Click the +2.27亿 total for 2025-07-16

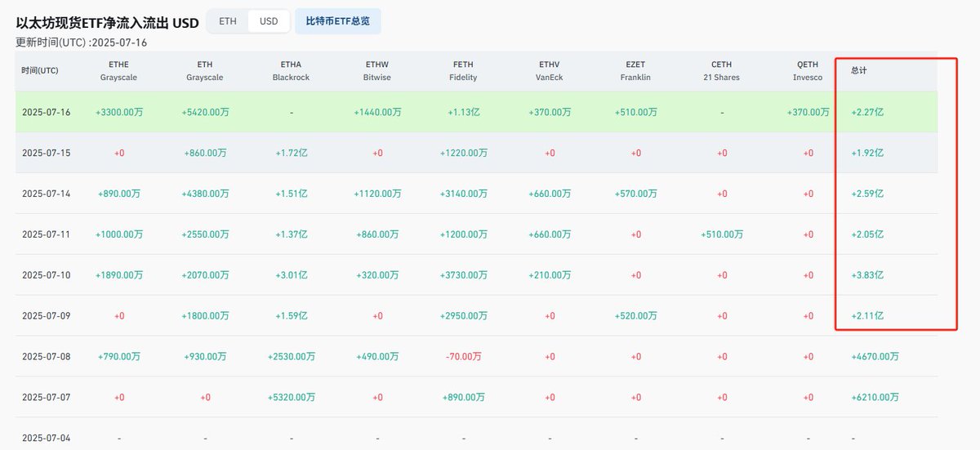[867, 112]
